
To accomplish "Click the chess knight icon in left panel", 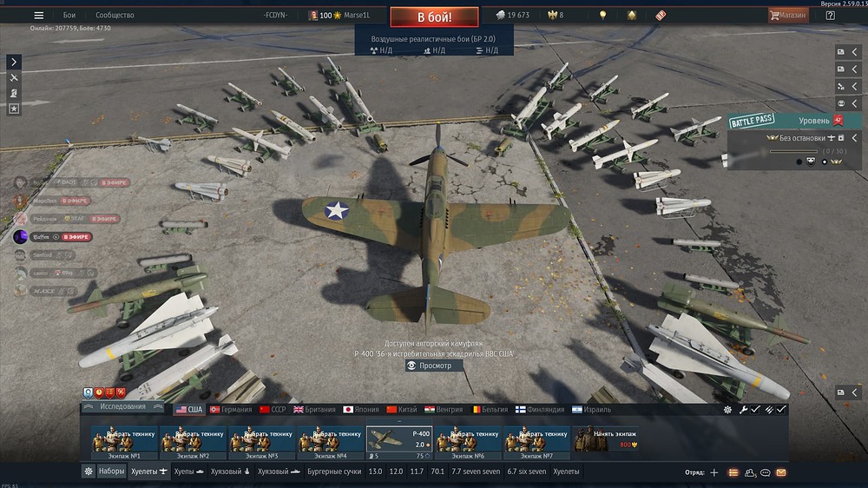I will click(x=14, y=93).
